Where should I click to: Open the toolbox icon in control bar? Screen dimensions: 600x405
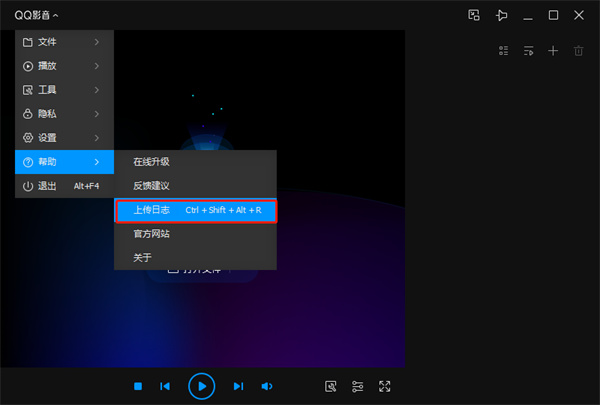331,386
